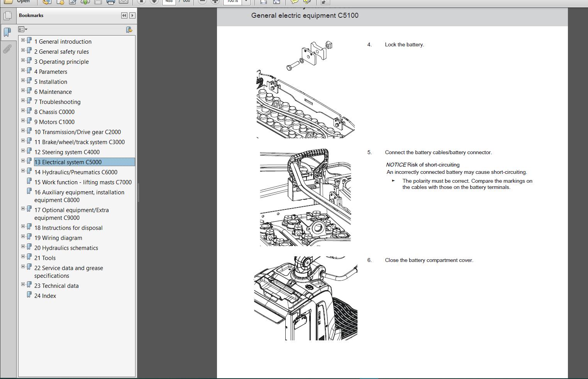
Task: Go to bookmark 3 Operating principle
Action: tap(61, 62)
